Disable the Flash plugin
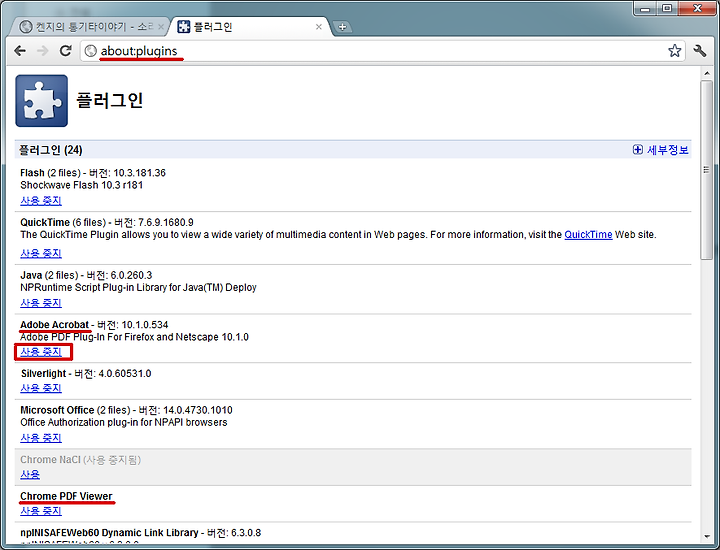 click(x=41, y=200)
